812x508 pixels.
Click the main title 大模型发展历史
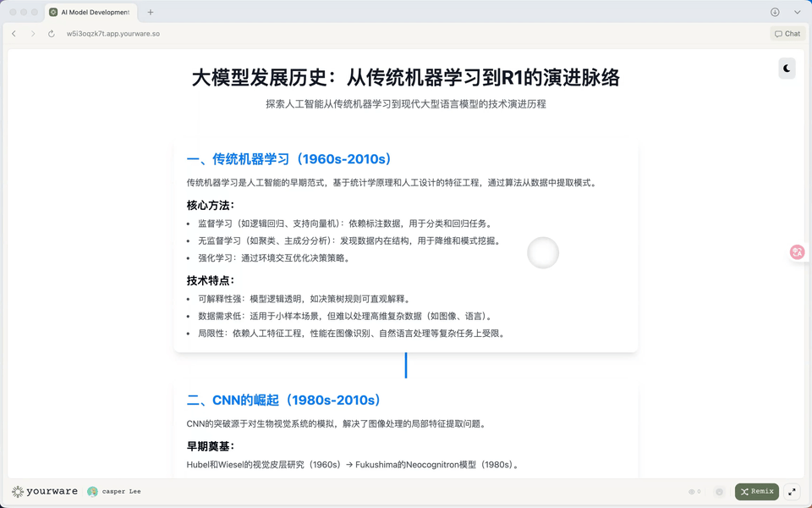pos(405,77)
